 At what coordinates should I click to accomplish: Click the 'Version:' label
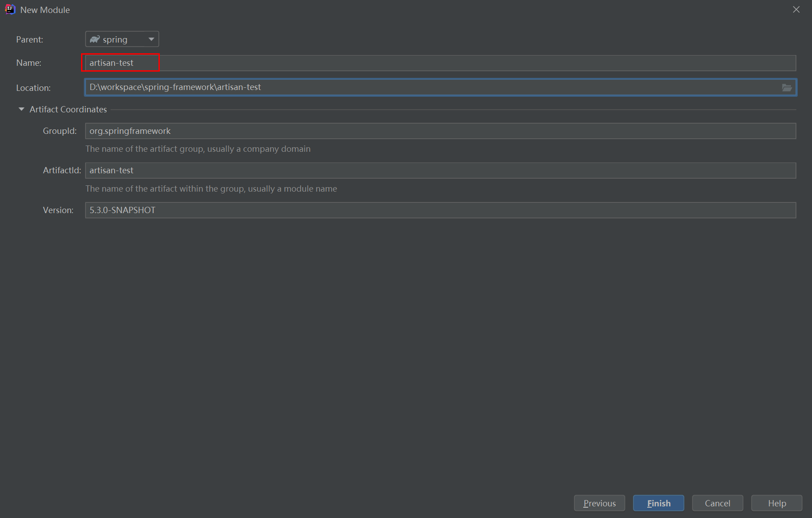58,210
